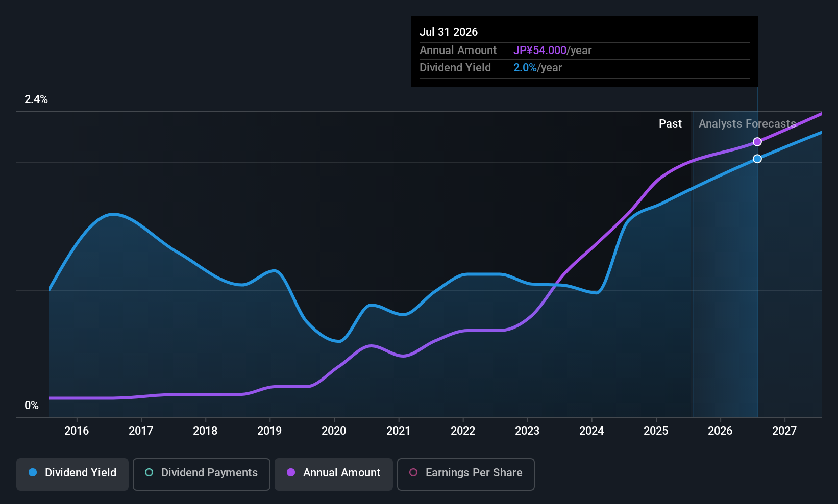Click the JP¥54.000 annual amount value
Image resolution: width=838 pixels, height=504 pixels.
[540, 50]
